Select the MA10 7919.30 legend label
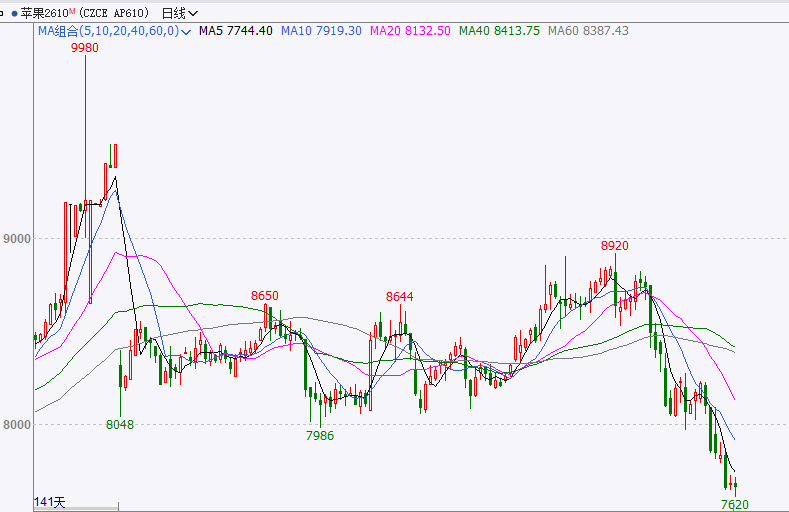This screenshot has width=789, height=512. [321, 31]
